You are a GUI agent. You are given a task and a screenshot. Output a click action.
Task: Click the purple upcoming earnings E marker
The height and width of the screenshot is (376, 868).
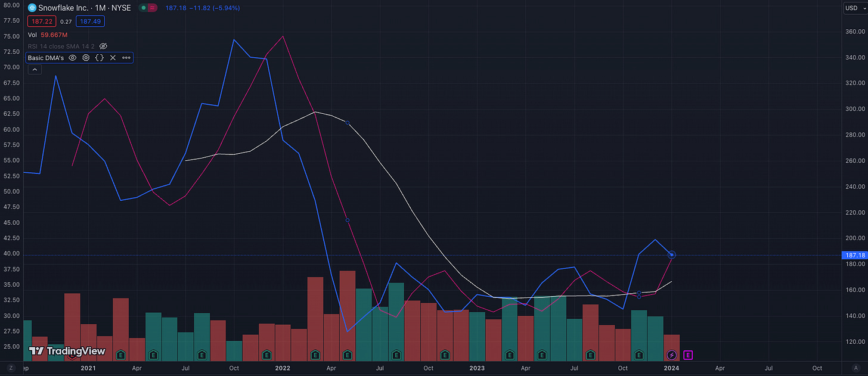pyautogui.click(x=687, y=355)
